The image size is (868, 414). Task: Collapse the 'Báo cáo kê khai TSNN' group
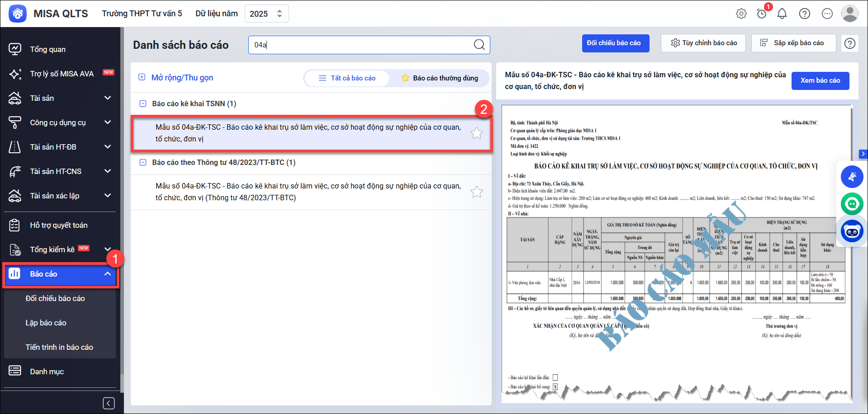tap(143, 103)
